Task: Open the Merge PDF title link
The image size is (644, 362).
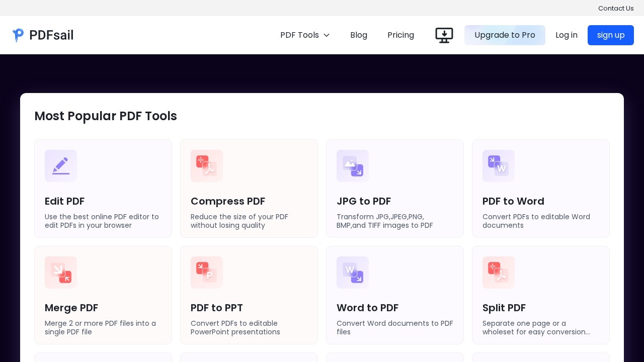Action: (71, 308)
